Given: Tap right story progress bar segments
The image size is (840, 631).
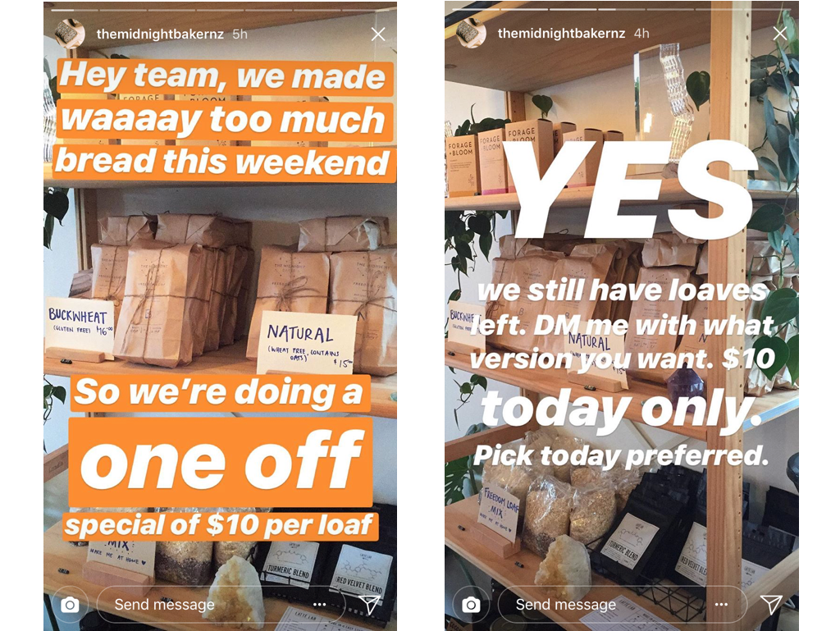Looking at the screenshot, I should pos(622,10).
